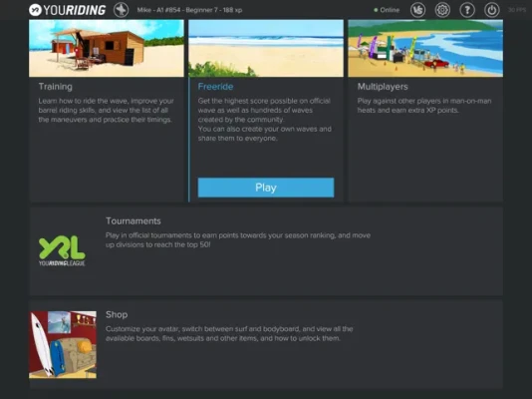Click the player info text for Mike
The image size is (532, 399).
(189, 10)
